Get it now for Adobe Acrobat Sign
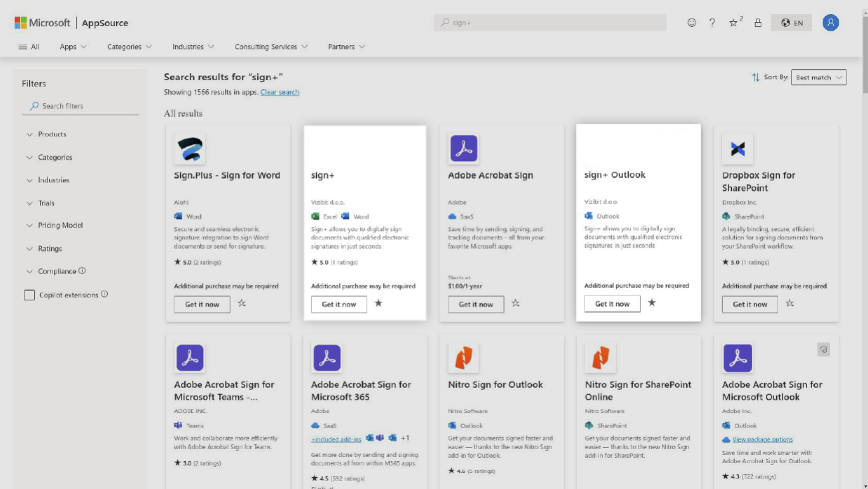Viewport: 868px width, 489px height. tap(476, 304)
